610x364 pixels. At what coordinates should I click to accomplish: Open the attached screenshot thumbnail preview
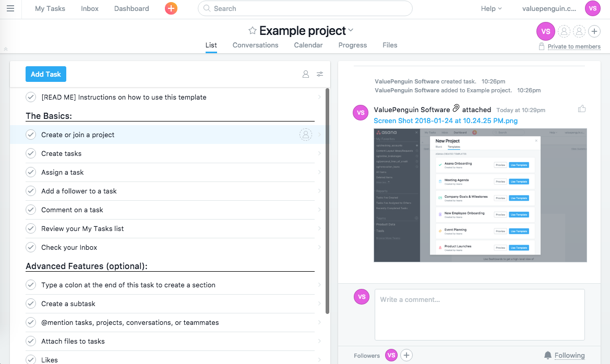[480, 195]
